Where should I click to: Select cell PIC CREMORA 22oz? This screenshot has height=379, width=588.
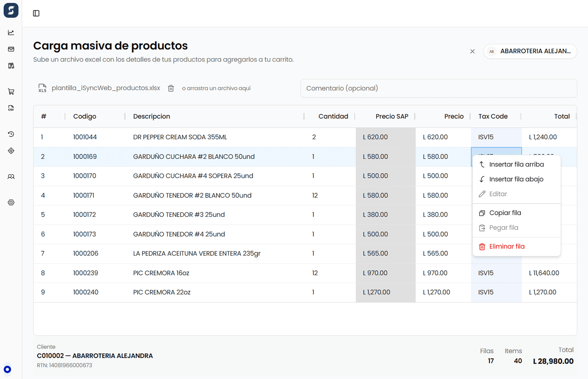[x=162, y=292]
